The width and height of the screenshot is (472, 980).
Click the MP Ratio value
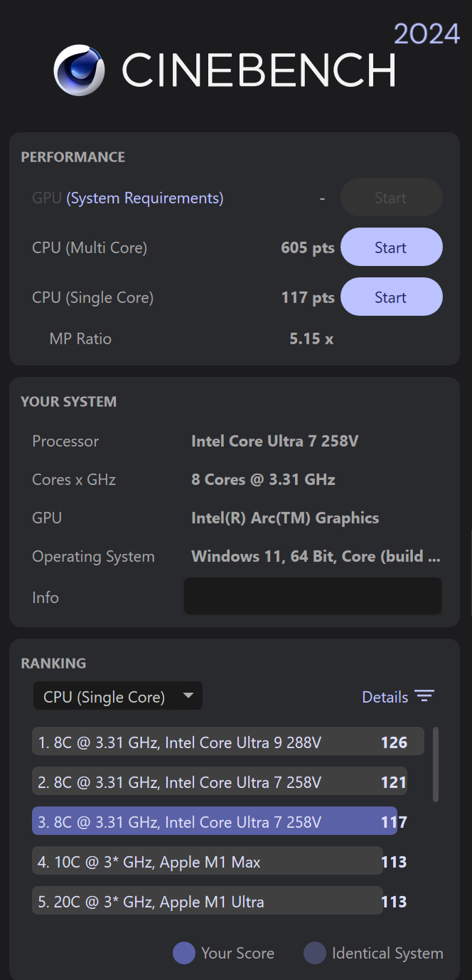(x=311, y=339)
